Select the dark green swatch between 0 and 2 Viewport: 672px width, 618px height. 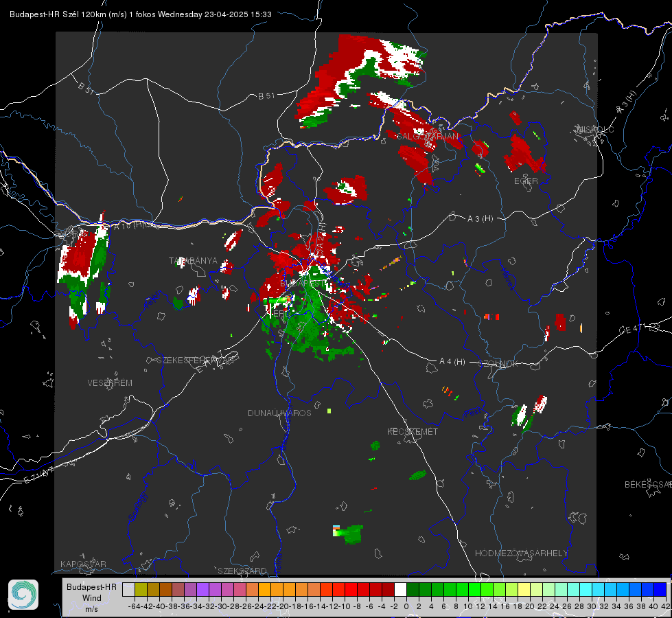point(413,590)
